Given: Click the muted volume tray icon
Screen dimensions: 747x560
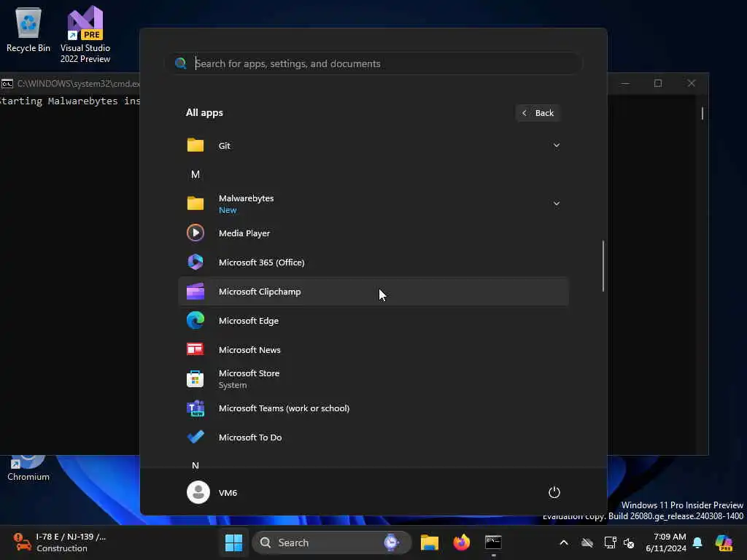Looking at the screenshot, I should 629,542.
